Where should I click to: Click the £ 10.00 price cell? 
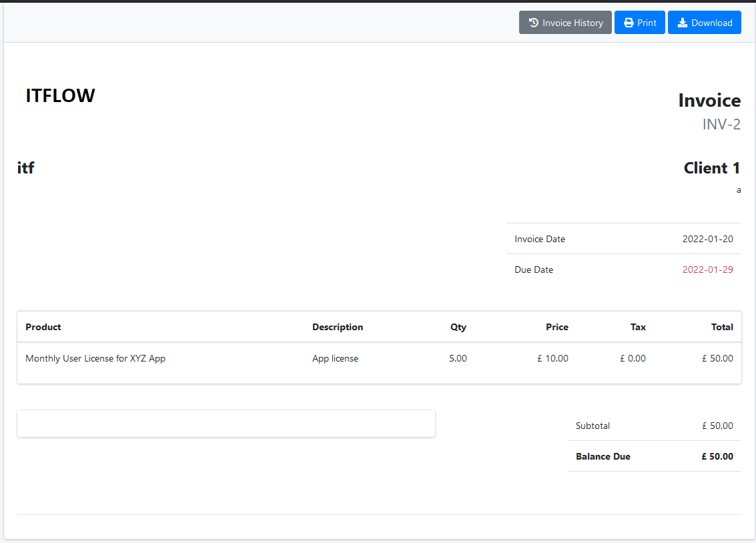tap(553, 358)
